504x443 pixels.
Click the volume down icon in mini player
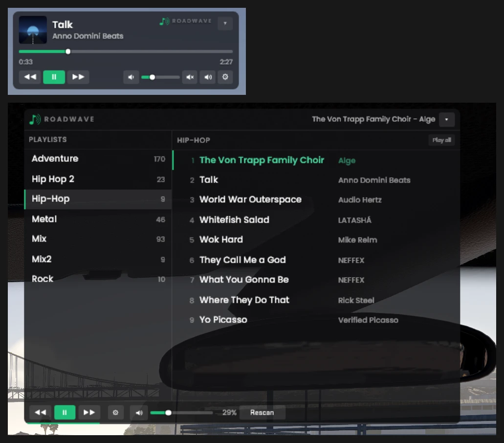coord(131,77)
